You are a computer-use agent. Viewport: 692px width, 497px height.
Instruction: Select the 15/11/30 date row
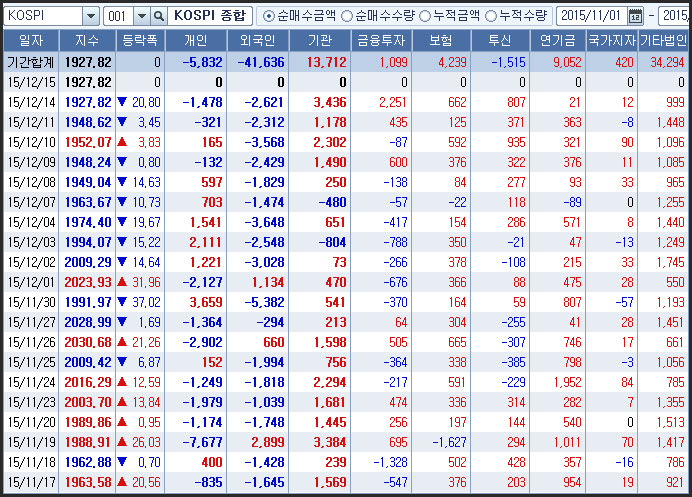(346, 302)
